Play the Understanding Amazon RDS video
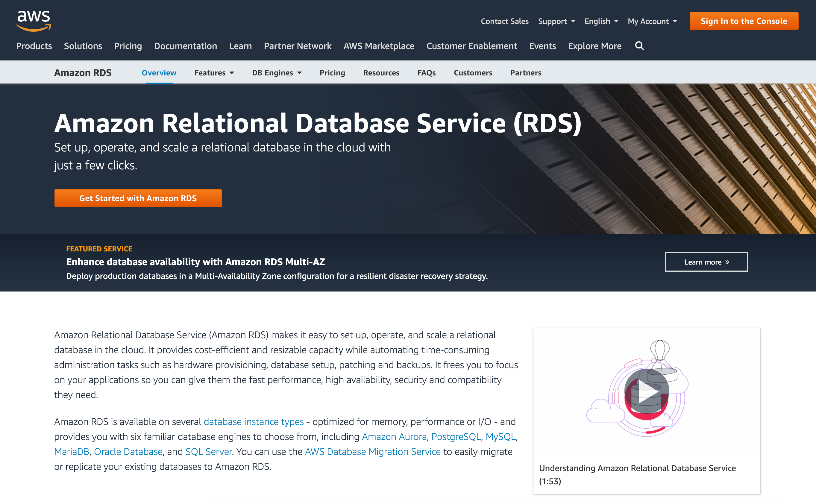 pos(646,391)
